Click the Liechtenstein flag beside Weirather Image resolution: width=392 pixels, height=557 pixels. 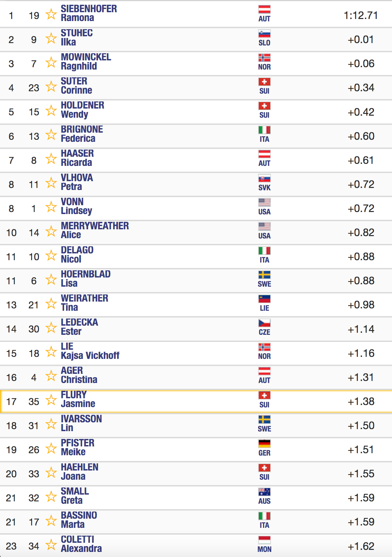pos(264,299)
